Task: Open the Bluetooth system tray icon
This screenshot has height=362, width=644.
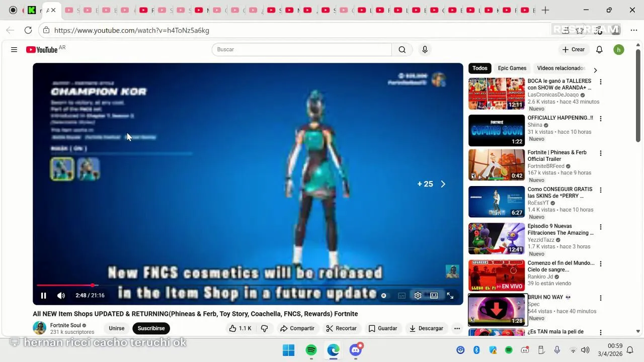Action: click(x=476, y=350)
